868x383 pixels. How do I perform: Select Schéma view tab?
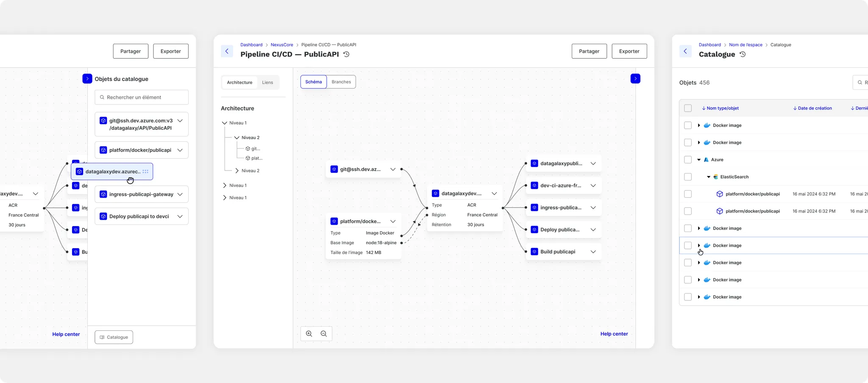[x=314, y=82]
